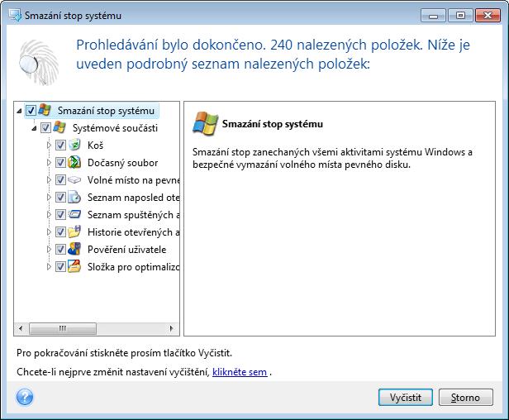The image size is (509, 420).
Task: Click the Seznam naposled recent documents icon
Action: [x=74, y=197]
